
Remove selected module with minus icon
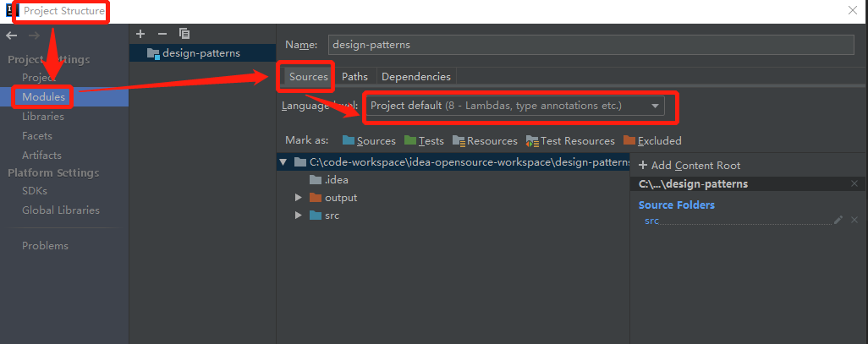pos(162,34)
